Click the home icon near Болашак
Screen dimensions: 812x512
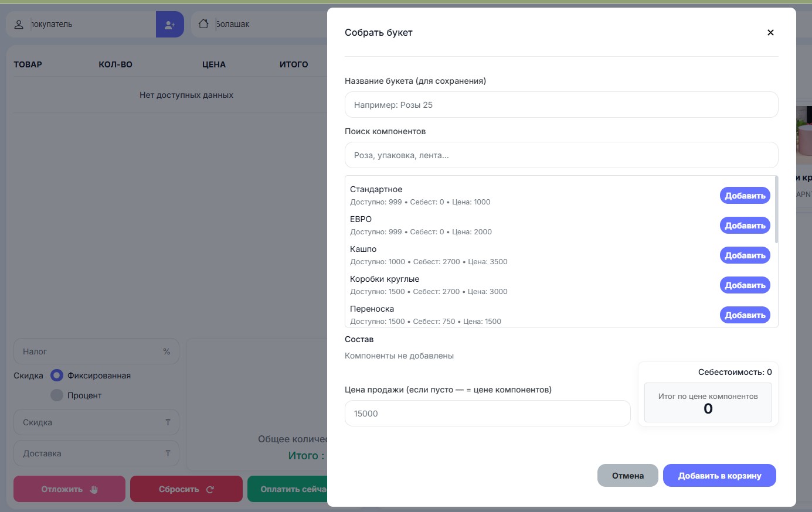[203, 24]
